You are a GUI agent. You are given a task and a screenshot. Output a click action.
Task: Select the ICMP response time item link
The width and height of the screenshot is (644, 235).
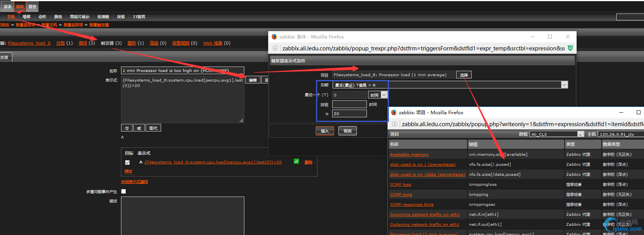412,205
